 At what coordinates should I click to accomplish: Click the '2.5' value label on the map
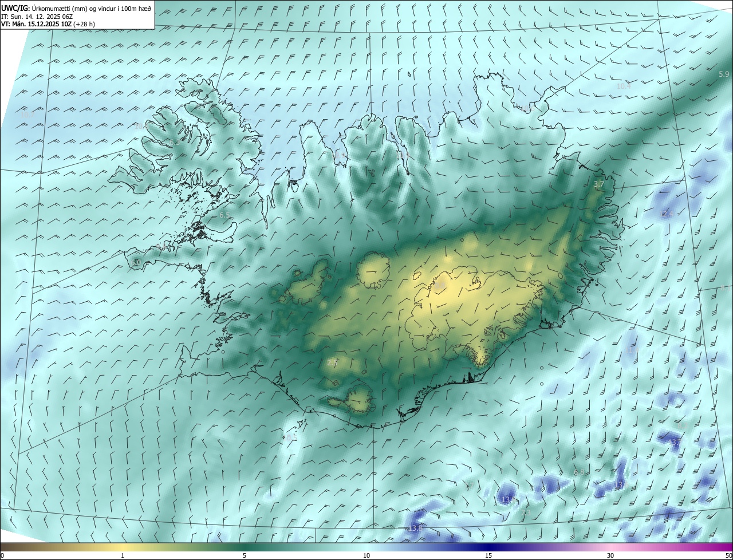[332, 363]
